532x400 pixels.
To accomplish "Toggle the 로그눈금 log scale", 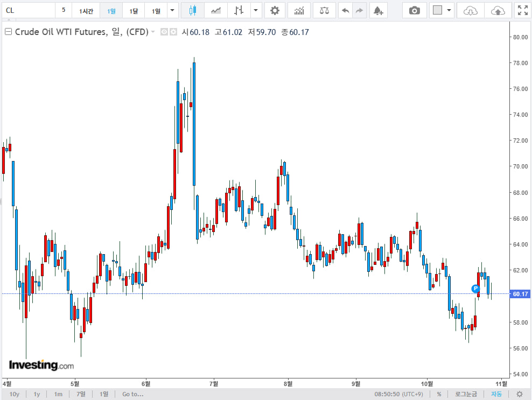I will (x=466, y=394).
